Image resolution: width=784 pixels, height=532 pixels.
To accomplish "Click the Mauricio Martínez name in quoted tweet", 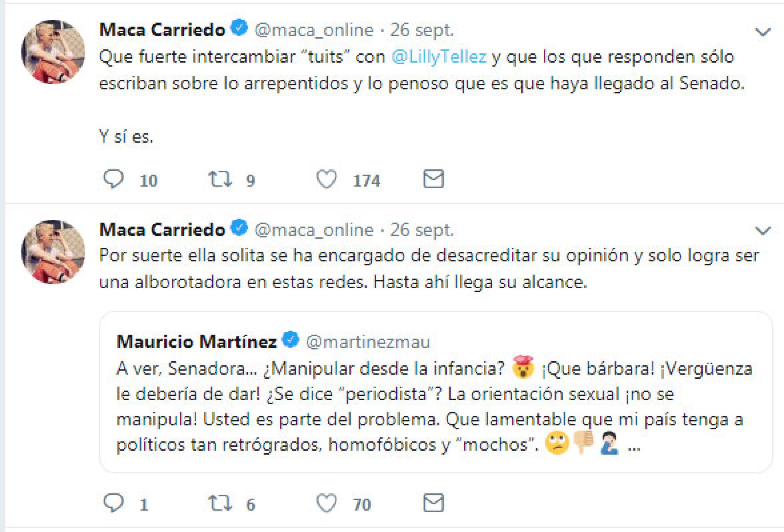I will [x=197, y=342].
